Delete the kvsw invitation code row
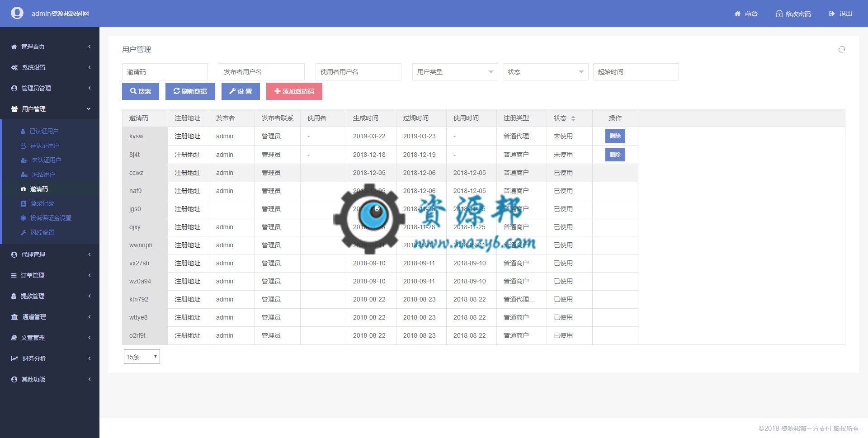Screen dimensions: 868x438 (615, 136)
